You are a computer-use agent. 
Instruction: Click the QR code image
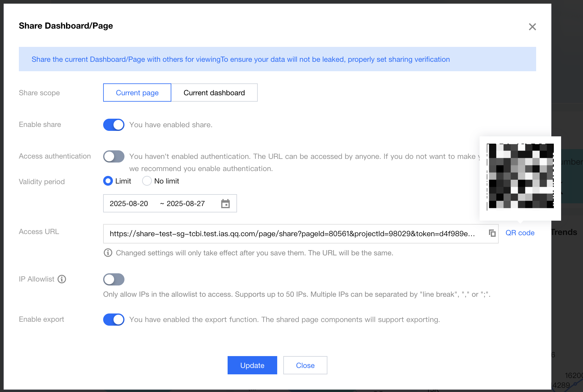520,176
